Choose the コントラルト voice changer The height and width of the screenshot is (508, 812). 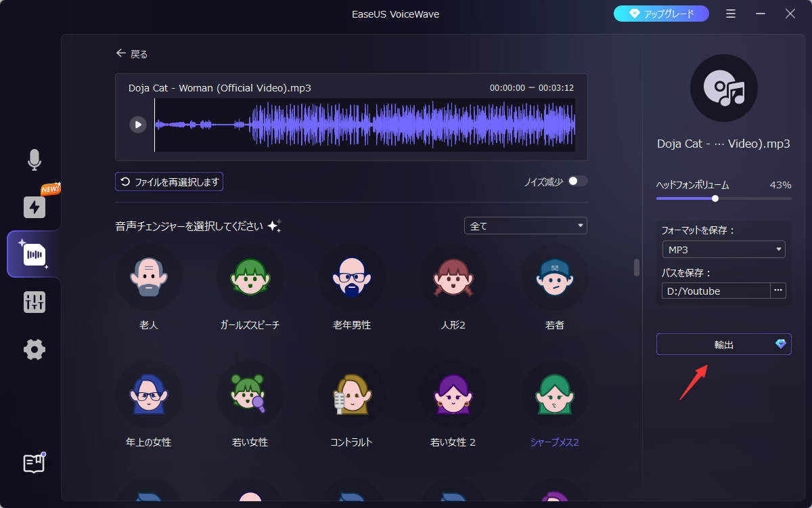pos(351,406)
